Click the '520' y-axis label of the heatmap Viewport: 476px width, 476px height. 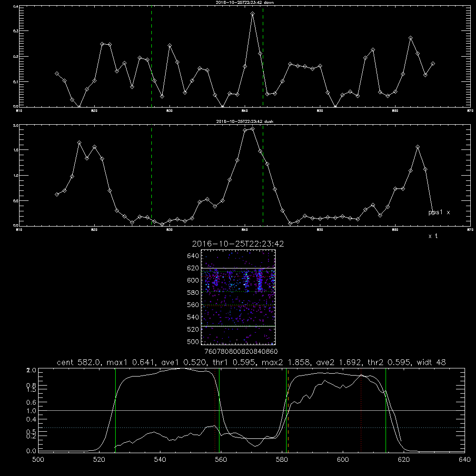coord(193,329)
